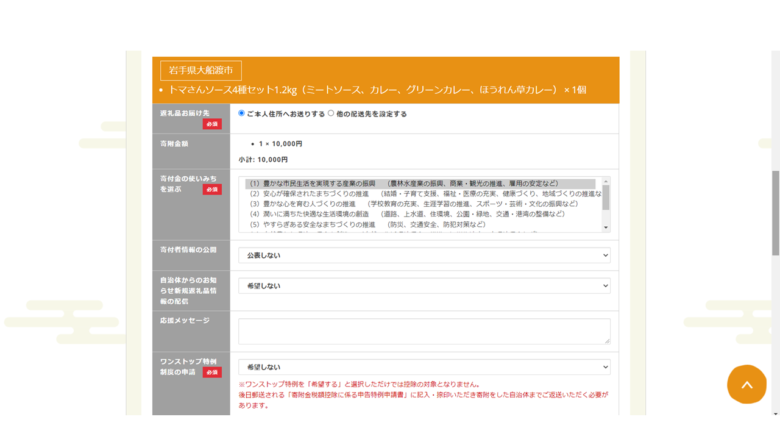Click the page's vertical scrollbar thumb

(x=776, y=213)
